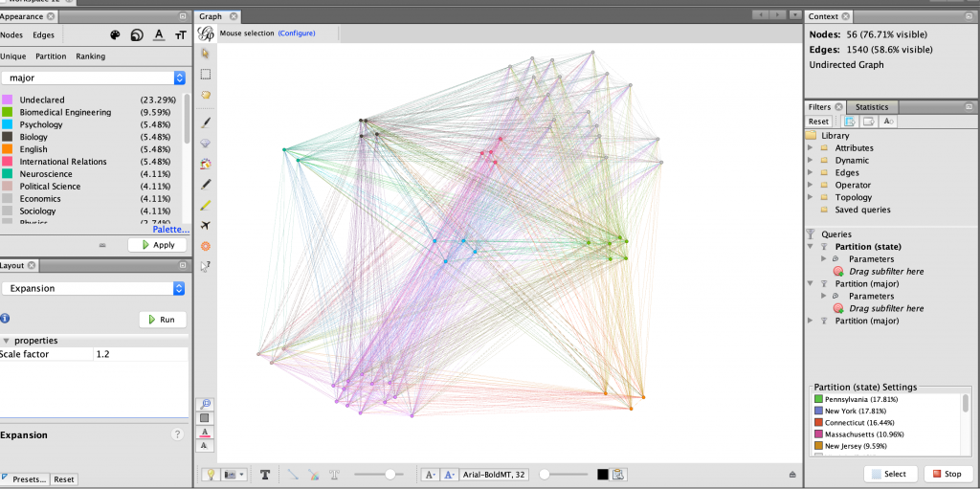Click the Scale factor value field
980x489 pixels.
pos(140,354)
